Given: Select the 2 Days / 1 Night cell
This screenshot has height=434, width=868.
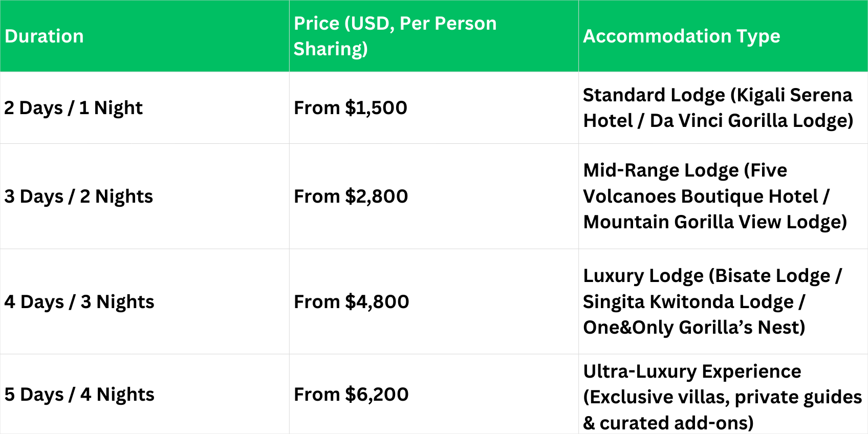Looking at the screenshot, I should tap(73, 108).
